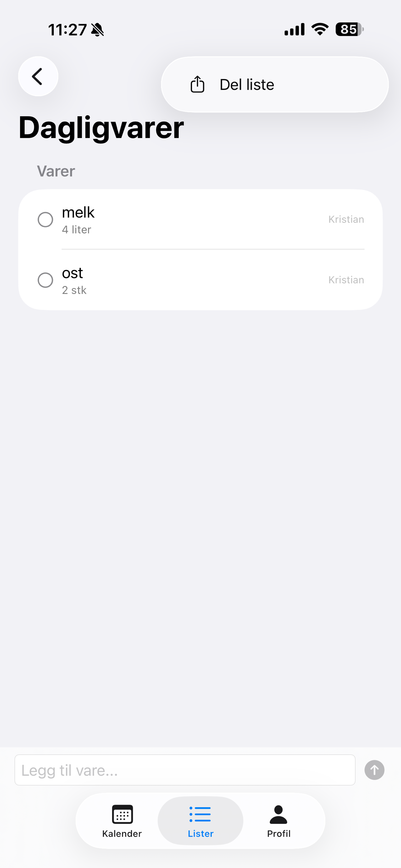
Task: Open the Kalender tab
Action: coord(122,821)
